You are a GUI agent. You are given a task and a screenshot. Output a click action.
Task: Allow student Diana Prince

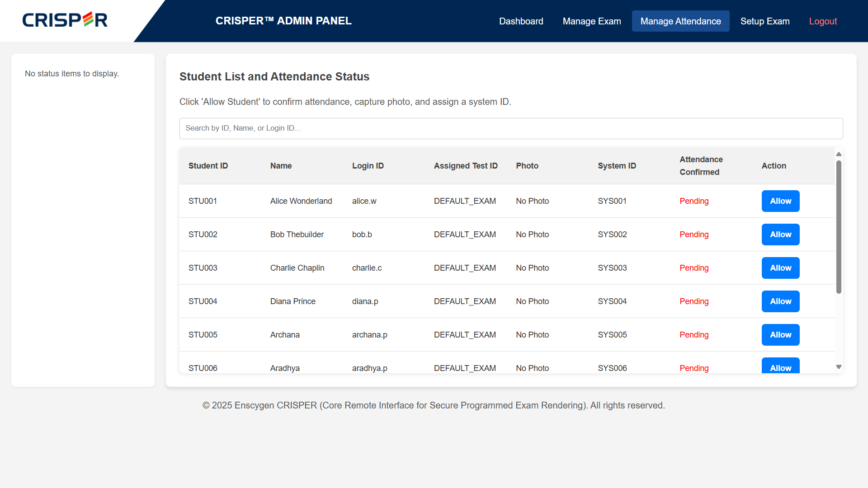tap(780, 301)
